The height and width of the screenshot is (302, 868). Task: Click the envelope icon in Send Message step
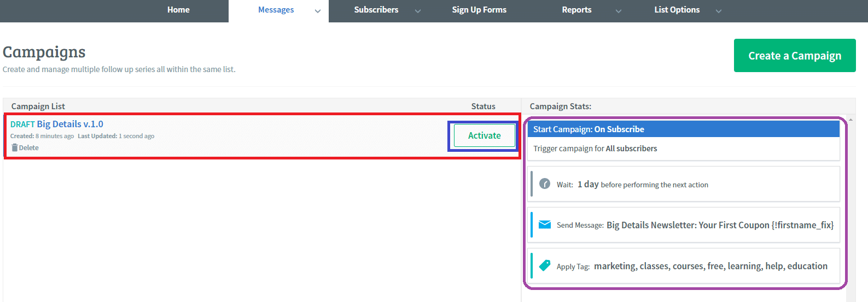[x=545, y=224]
